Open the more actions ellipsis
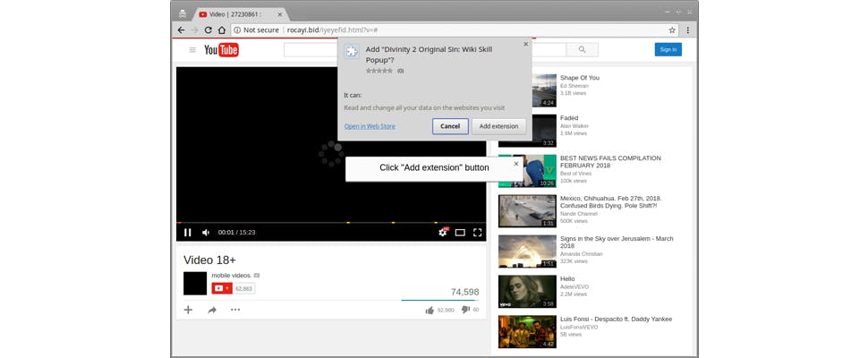The width and height of the screenshot is (868, 358). point(235,310)
